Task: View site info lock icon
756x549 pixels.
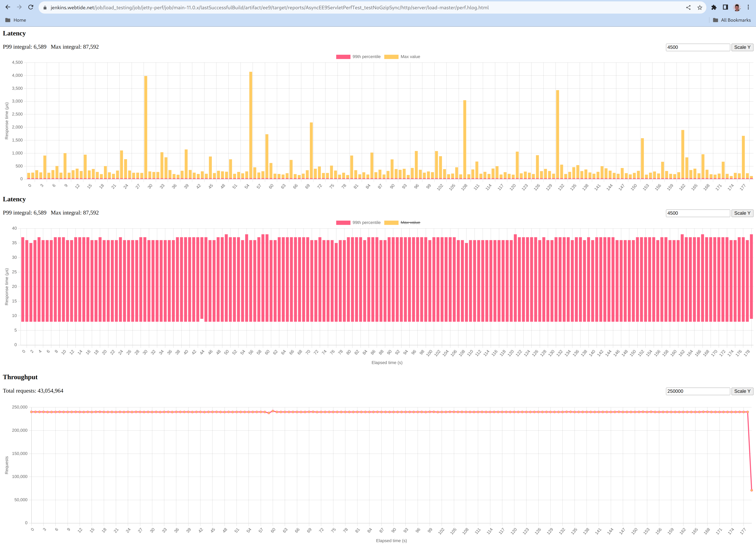Action: click(x=45, y=7)
